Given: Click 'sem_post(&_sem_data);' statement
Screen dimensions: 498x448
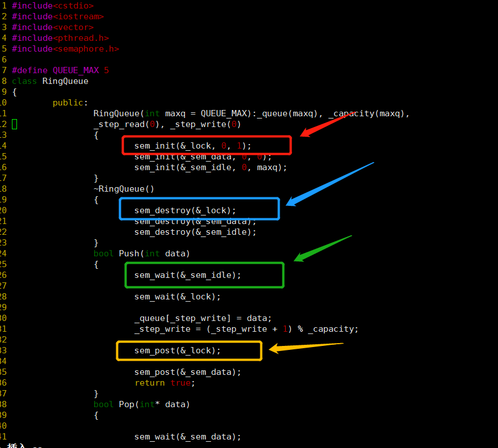Looking at the screenshot, I should pos(187,372).
